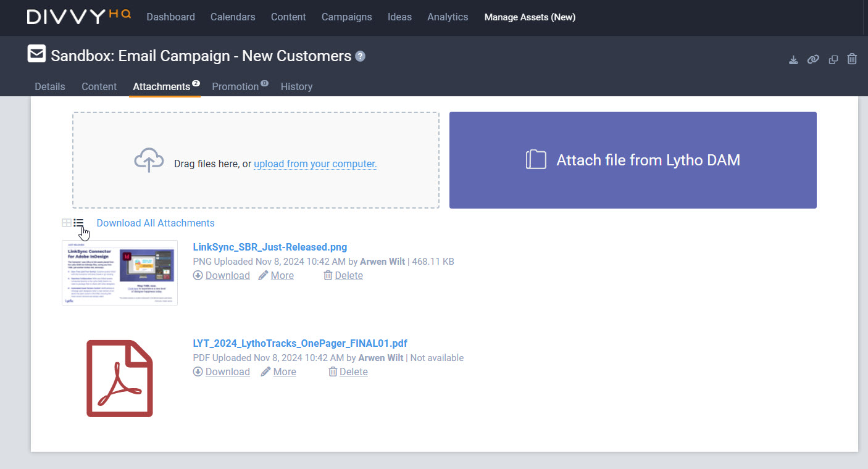
Task: Click the Not available size text
Action: click(x=436, y=358)
